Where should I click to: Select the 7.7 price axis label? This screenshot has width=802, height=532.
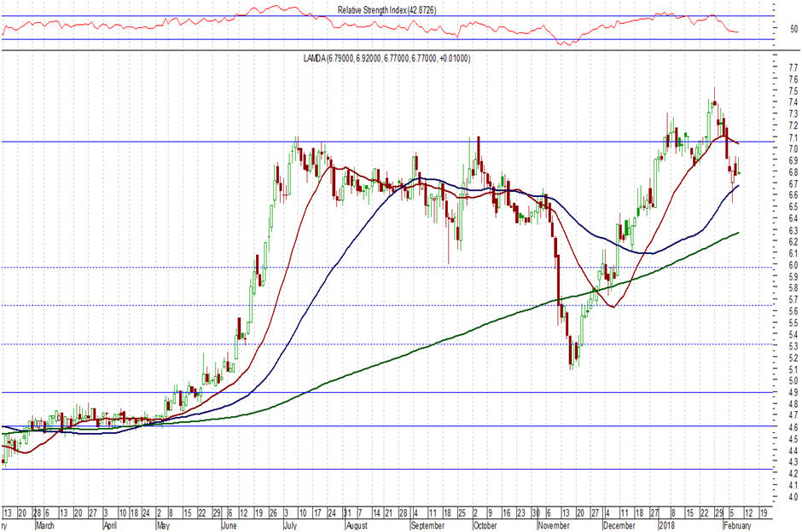[793, 67]
